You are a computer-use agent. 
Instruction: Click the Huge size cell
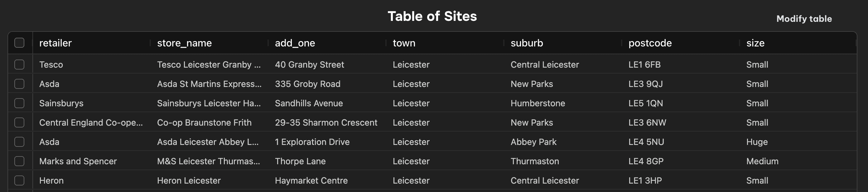tap(757, 142)
